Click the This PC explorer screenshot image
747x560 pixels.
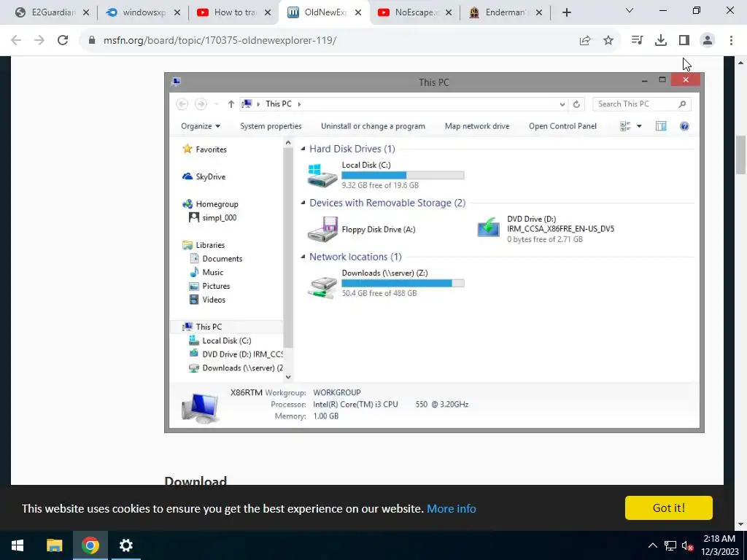[x=434, y=253]
